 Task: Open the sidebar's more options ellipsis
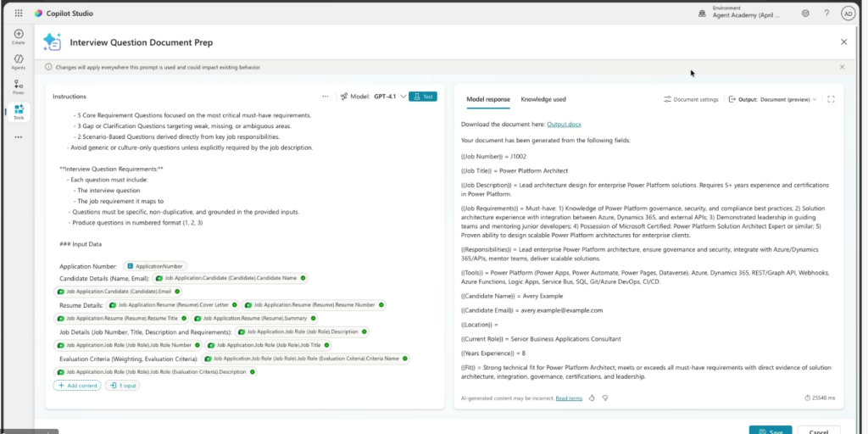pos(18,135)
